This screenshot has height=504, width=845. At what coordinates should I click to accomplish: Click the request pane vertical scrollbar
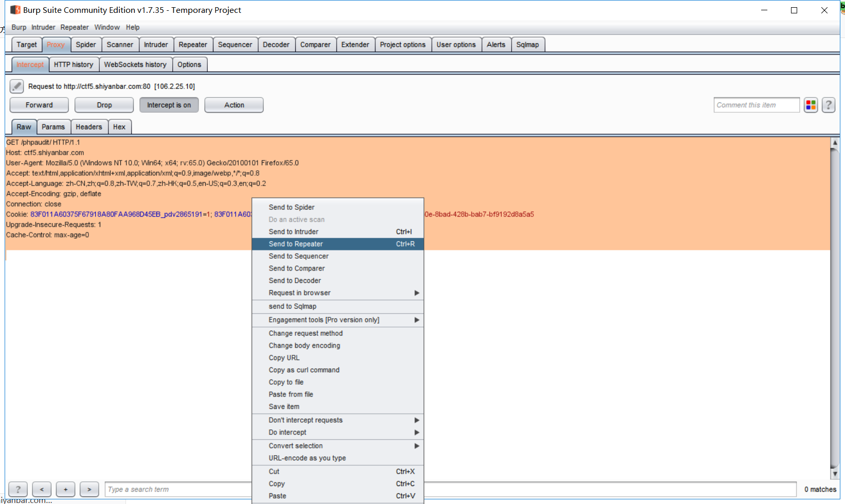[x=835, y=308]
